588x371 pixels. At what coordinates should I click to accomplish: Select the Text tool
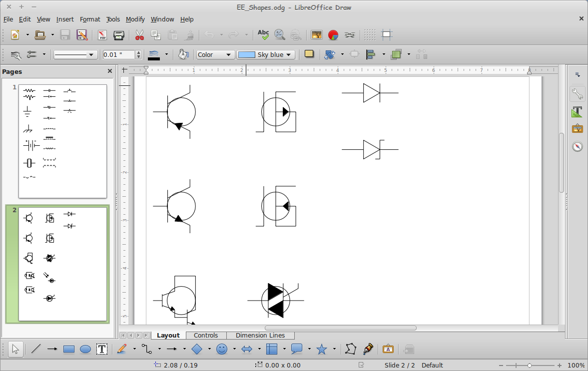coord(102,349)
